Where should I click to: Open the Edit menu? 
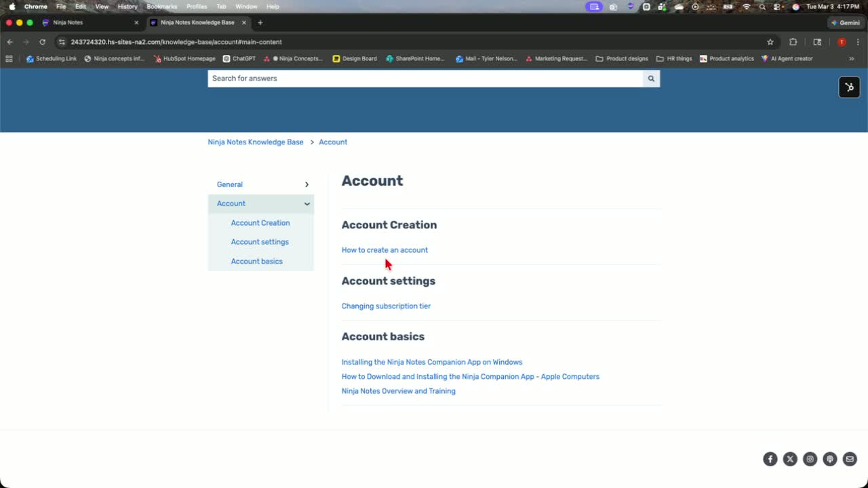click(81, 7)
